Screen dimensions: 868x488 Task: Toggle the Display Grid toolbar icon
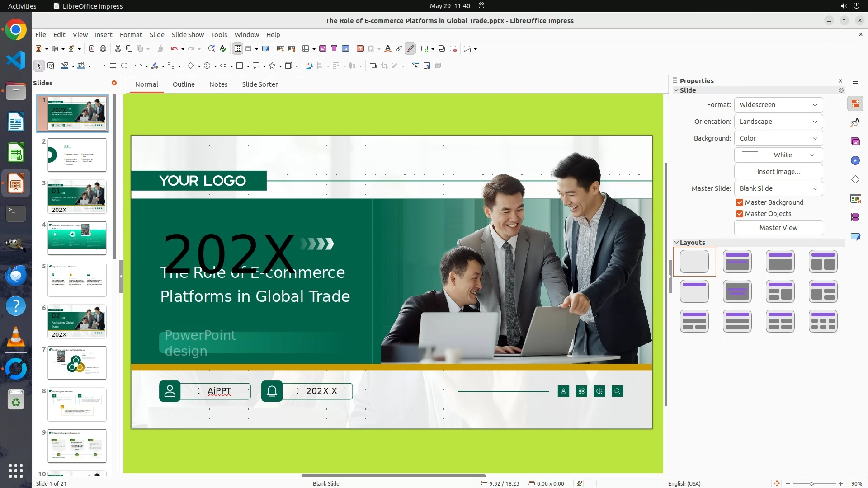tap(238, 49)
